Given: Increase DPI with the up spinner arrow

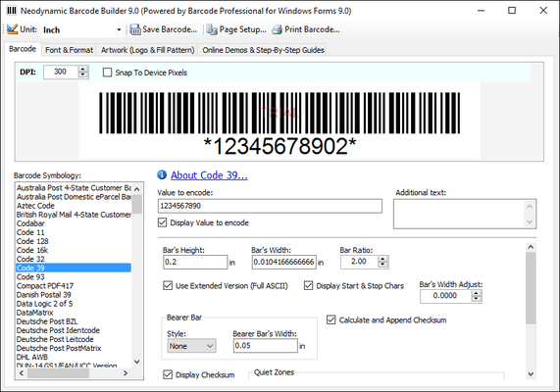Looking at the screenshot, I should 82,69.
